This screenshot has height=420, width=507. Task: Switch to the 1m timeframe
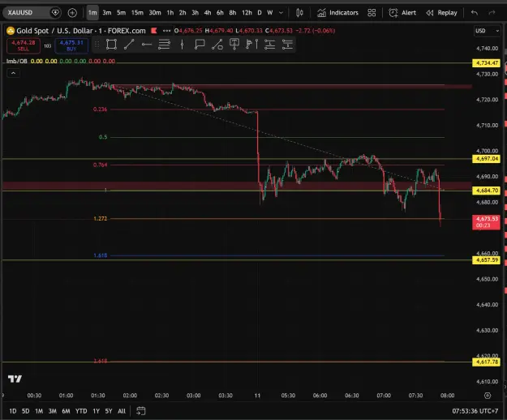tap(92, 13)
